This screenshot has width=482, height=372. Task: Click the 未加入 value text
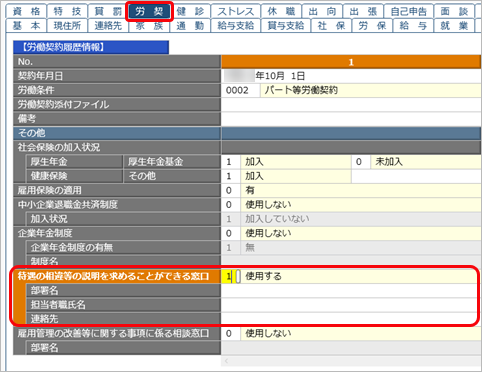click(x=389, y=162)
